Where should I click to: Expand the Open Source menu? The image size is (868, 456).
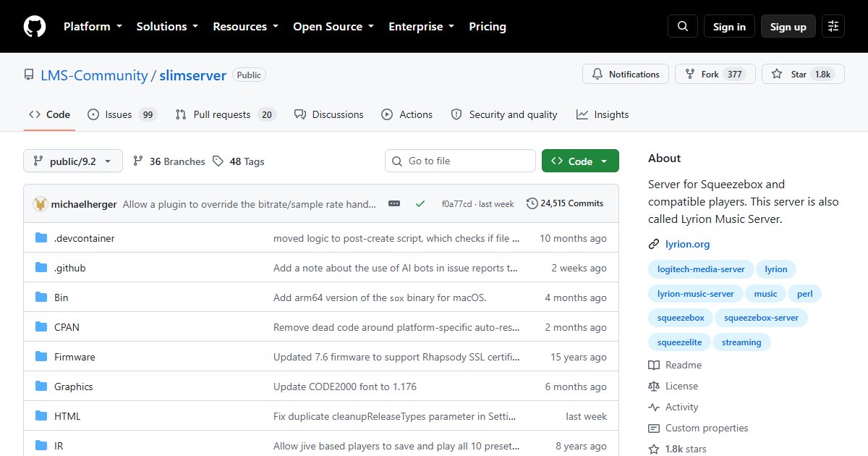coord(333,27)
